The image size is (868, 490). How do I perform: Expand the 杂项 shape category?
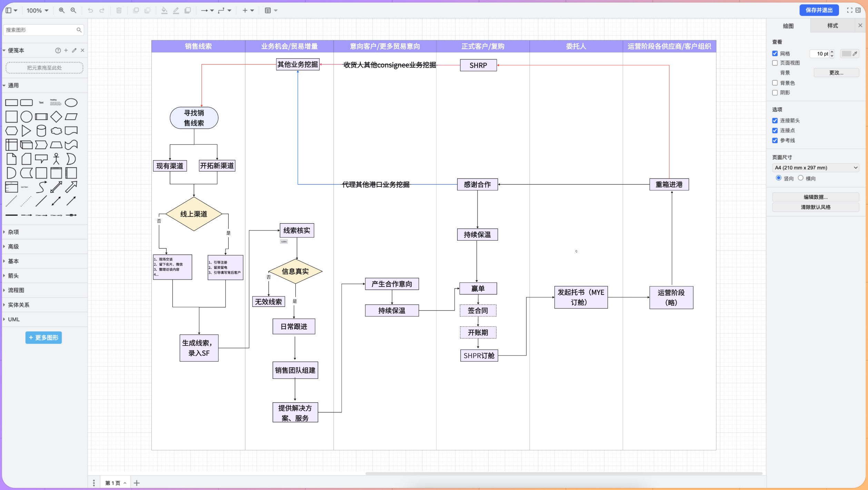click(44, 232)
